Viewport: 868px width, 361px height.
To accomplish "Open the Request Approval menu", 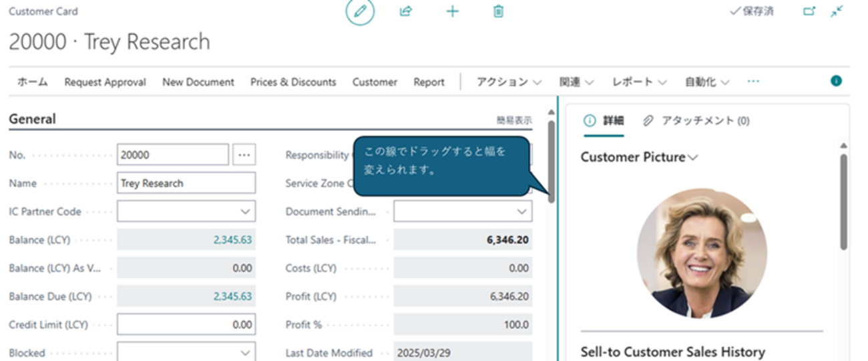I will [105, 82].
